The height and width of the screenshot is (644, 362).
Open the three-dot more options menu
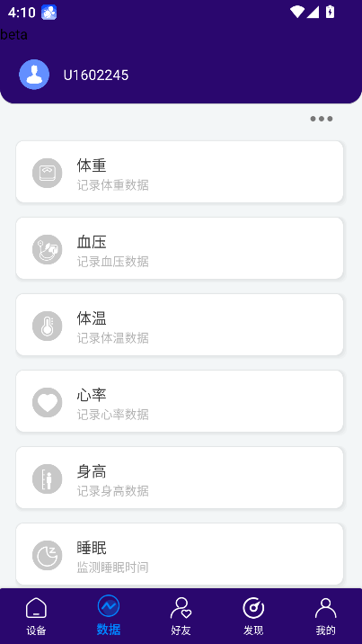pos(322,119)
